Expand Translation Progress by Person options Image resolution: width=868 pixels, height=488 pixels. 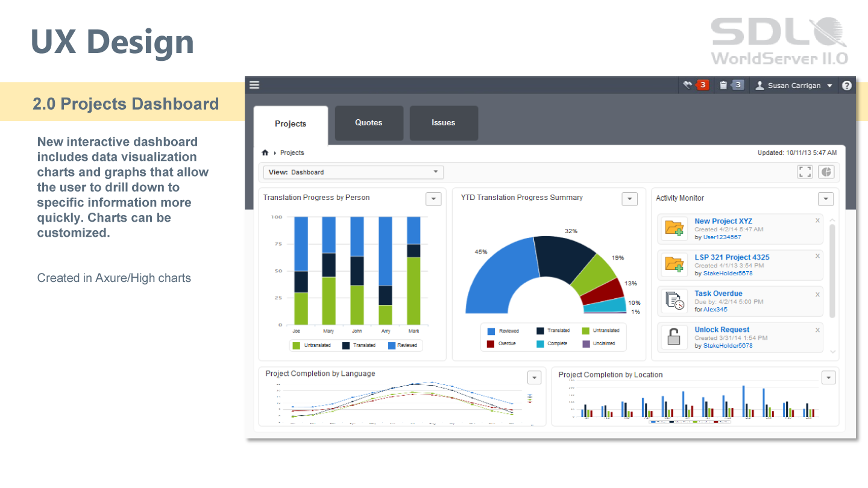[433, 199]
